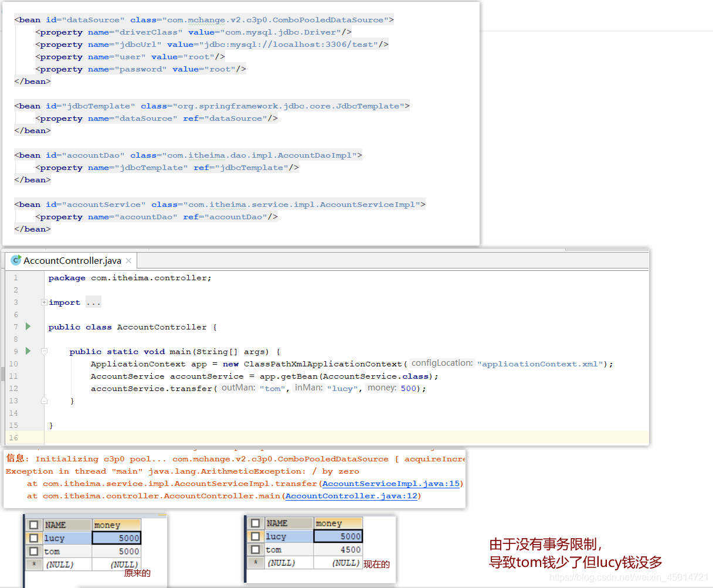The width and height of the screenshot is (713, 588).
Task: Click the outMan parameter hint
Action: pyautogui.click(x=238, y=388)
